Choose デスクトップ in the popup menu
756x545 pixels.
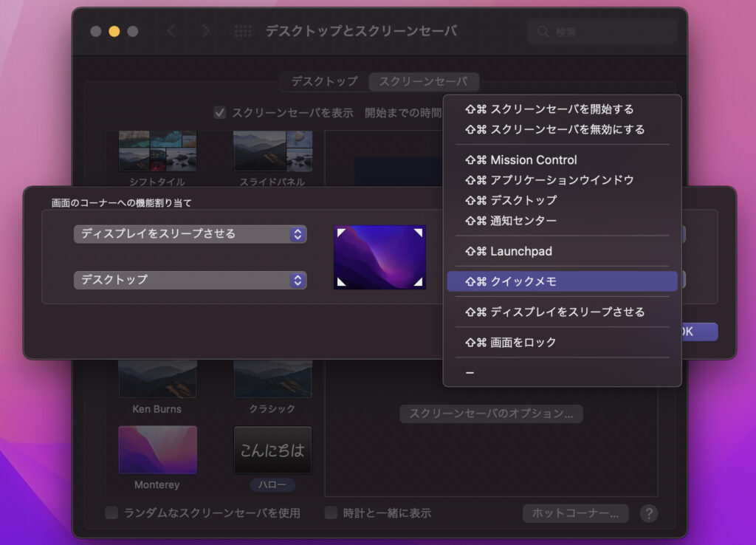(562, 201)
